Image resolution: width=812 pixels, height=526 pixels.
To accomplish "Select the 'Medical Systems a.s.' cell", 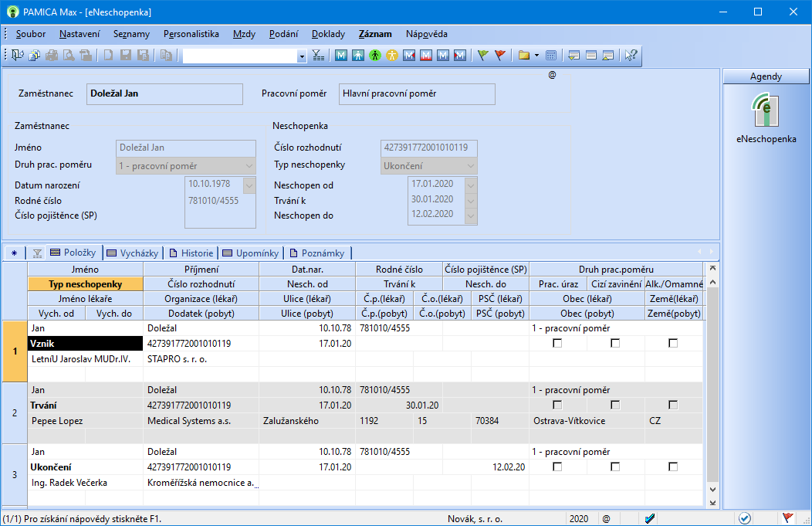I will pos(201,421).
